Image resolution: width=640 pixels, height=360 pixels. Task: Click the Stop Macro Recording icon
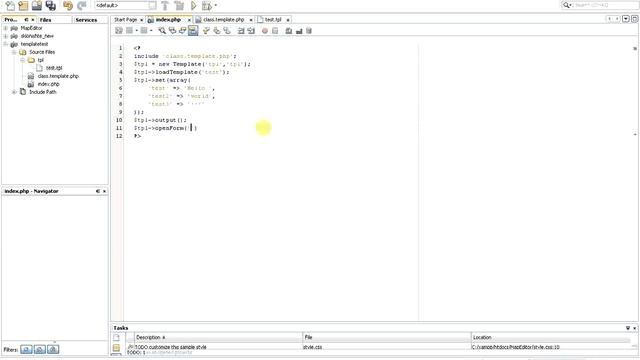(275, 31)
